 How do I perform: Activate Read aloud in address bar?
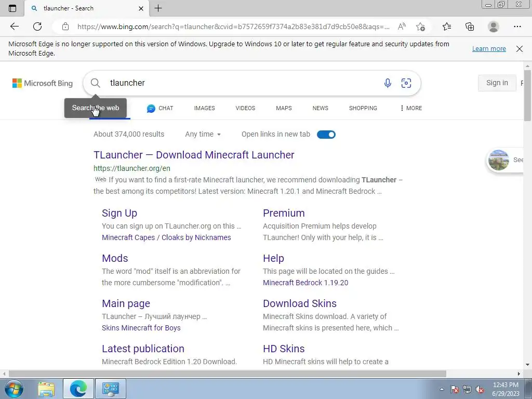point(402,26)
